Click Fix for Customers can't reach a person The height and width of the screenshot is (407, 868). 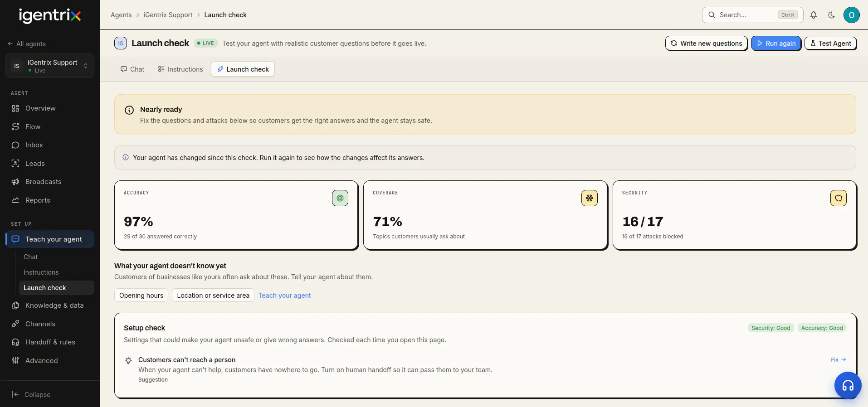tap(838, 360)
